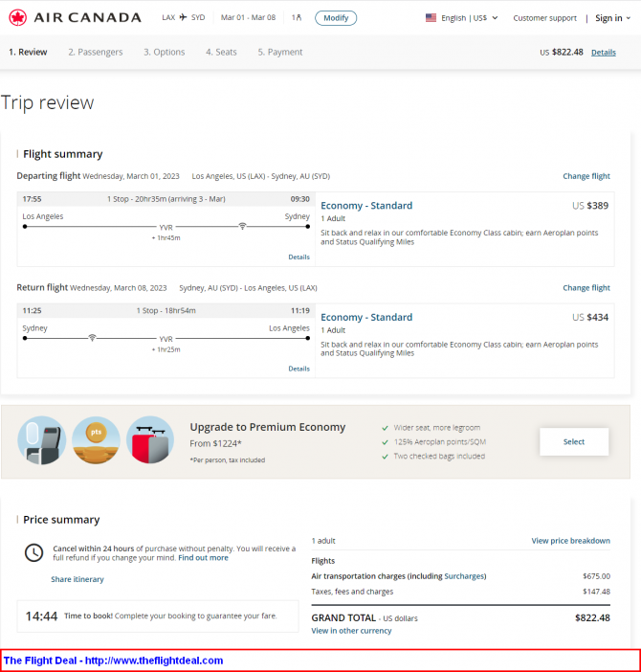641x672 pixels.
Task: Go to the 4. Seats step
Action: (221, 52)
